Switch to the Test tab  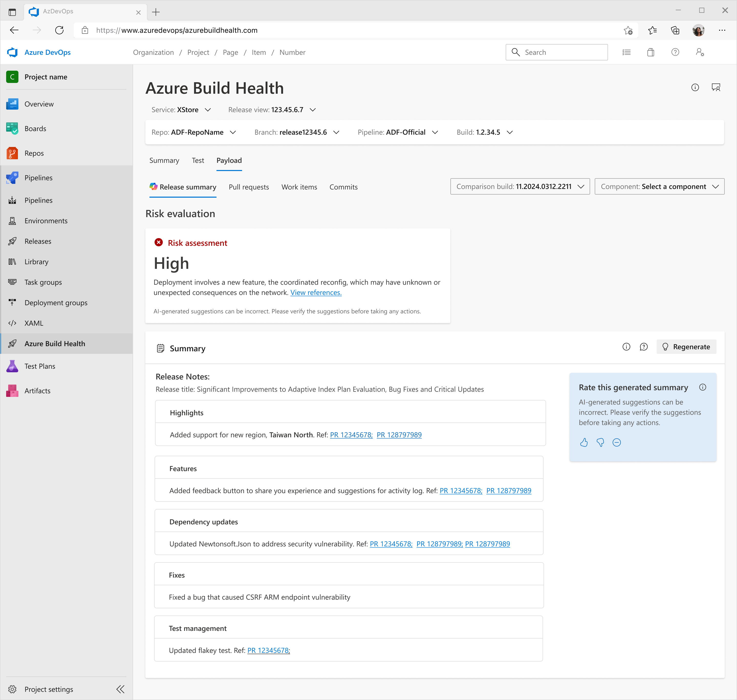[x=198, y=161]
